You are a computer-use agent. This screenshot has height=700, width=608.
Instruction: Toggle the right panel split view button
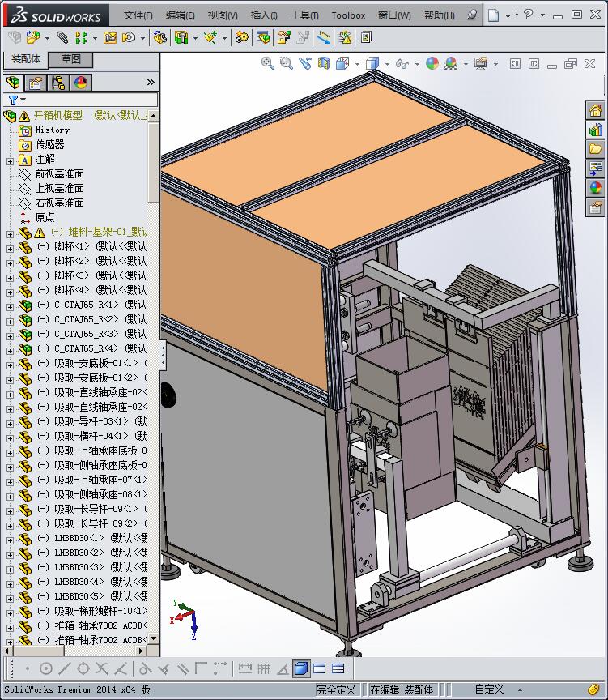[x=534, y=64]
